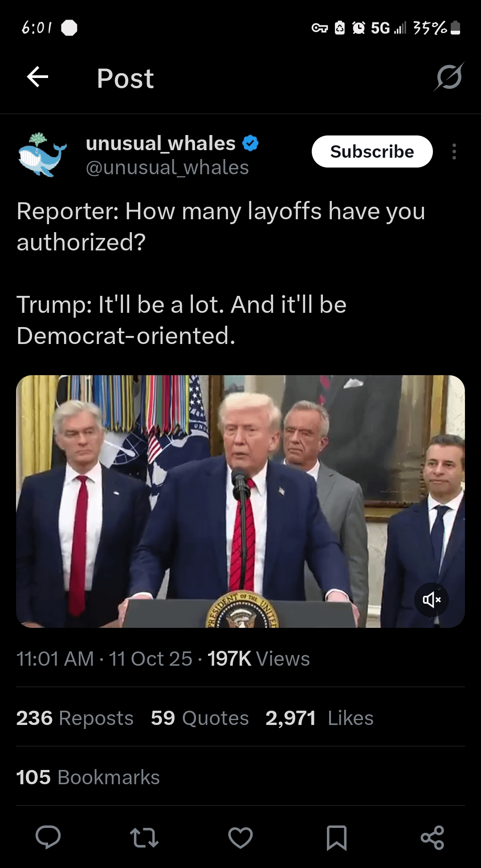The image size is (481, 868).
Task: Unmute the video with the speaker icon
Action: coord(432,600)
